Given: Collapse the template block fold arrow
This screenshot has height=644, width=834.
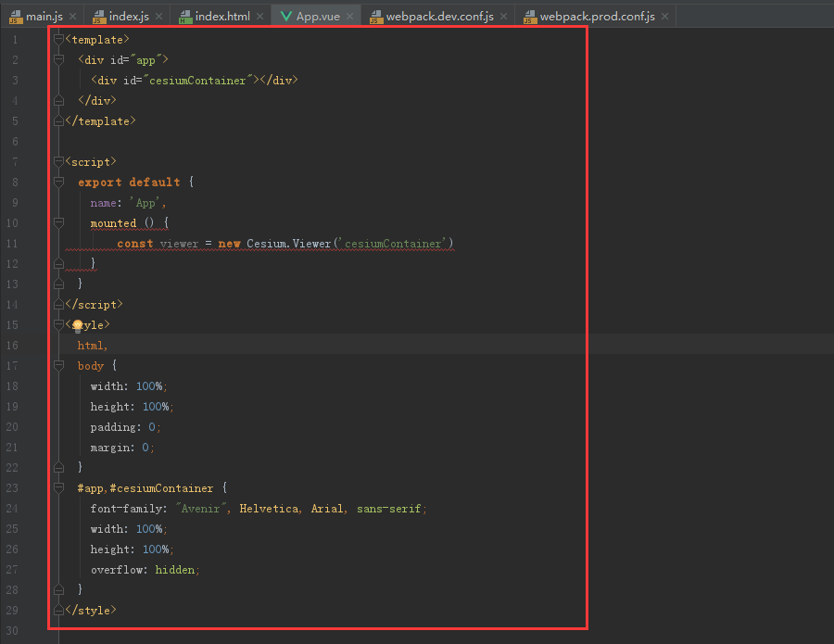Looking at the screenshot, I should 58,39.
